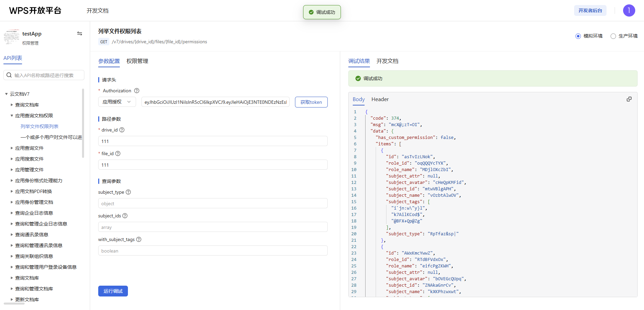This screenshot has height=310, width=644.
Task: Expand the 应用查询文件 tree item
Action: [x=12, y=148]
